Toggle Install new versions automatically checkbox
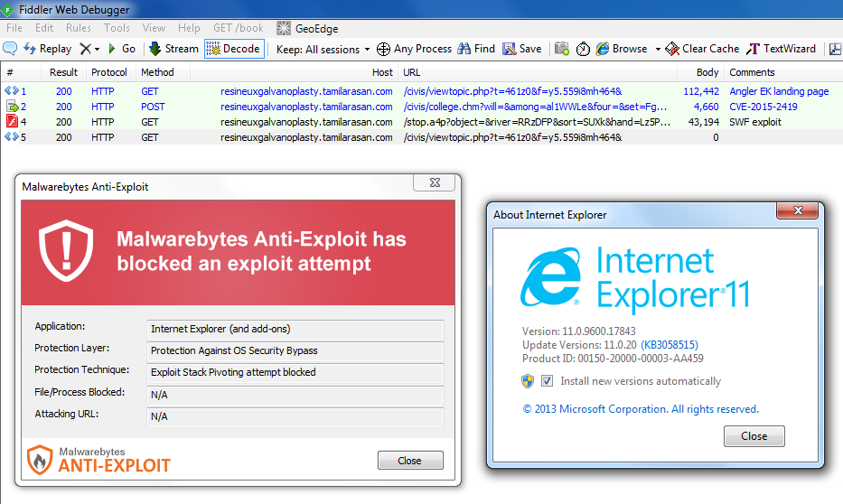 pyautogui.click(x=547, y=381)
